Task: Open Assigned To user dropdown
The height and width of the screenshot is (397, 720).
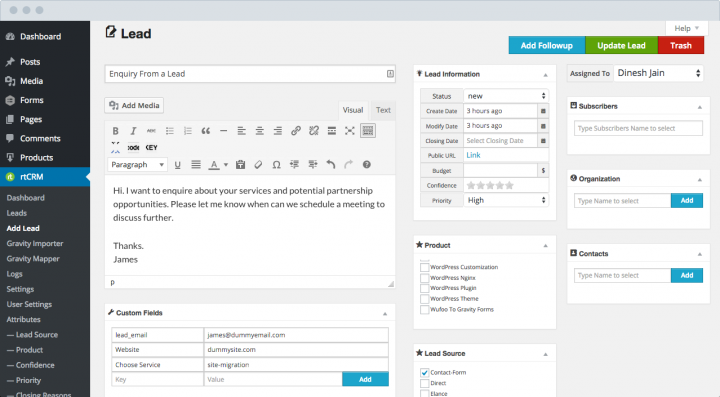Action: (658, 73)
